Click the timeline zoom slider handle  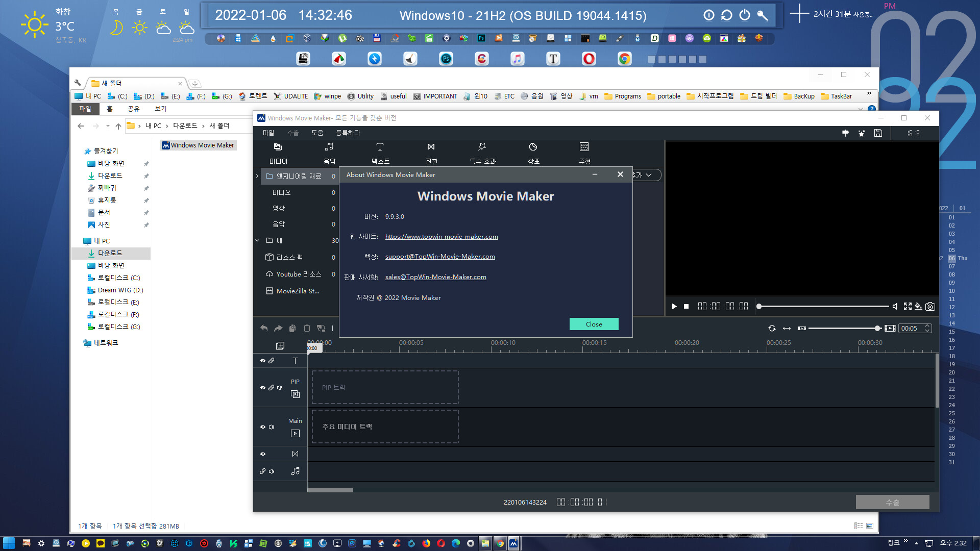(x=877, y=329)
